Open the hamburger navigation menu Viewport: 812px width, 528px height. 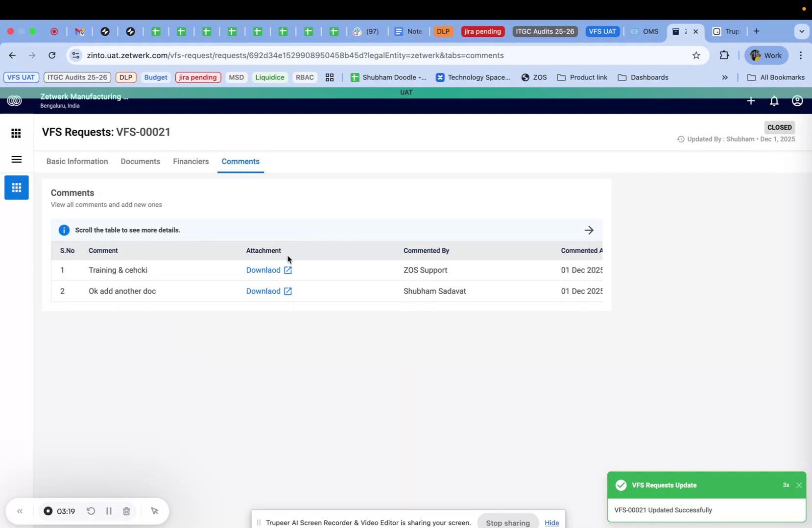click(x=16, y=159)
